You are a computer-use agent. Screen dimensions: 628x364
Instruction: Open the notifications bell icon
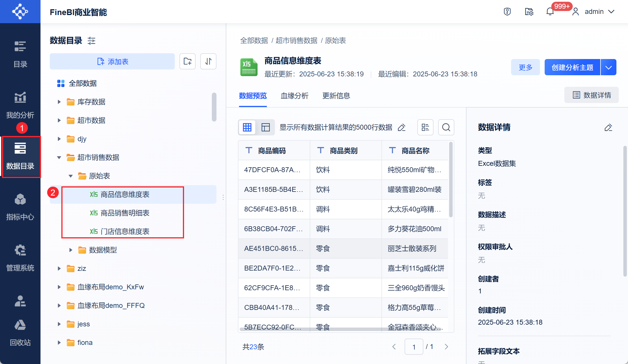pos(550,12)
